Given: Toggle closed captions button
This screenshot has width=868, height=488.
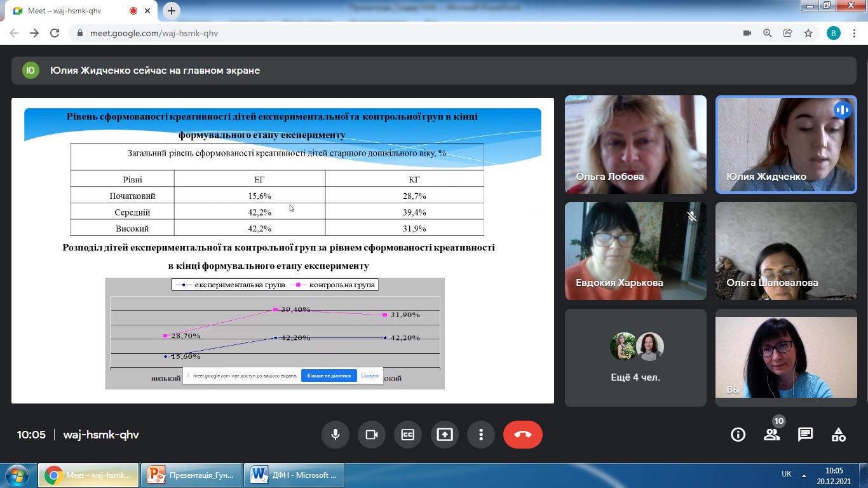Looking at the screenshot, I should (x=408, y=435).
